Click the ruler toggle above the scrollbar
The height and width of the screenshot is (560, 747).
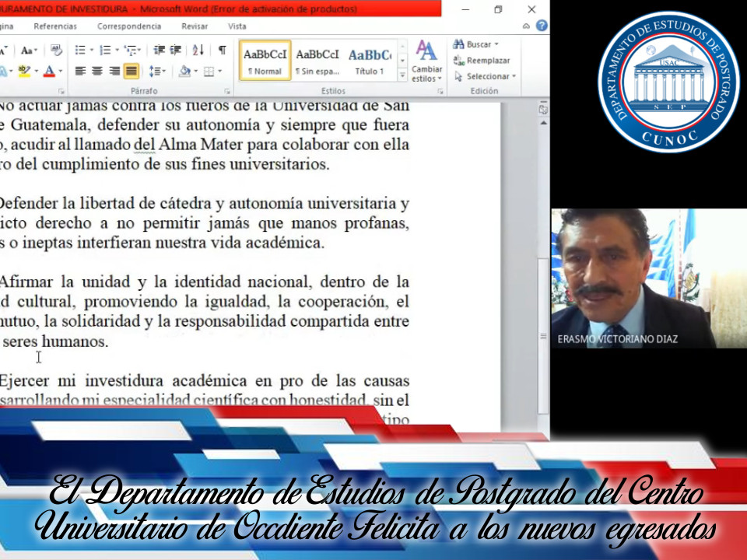tap(543, 109)
